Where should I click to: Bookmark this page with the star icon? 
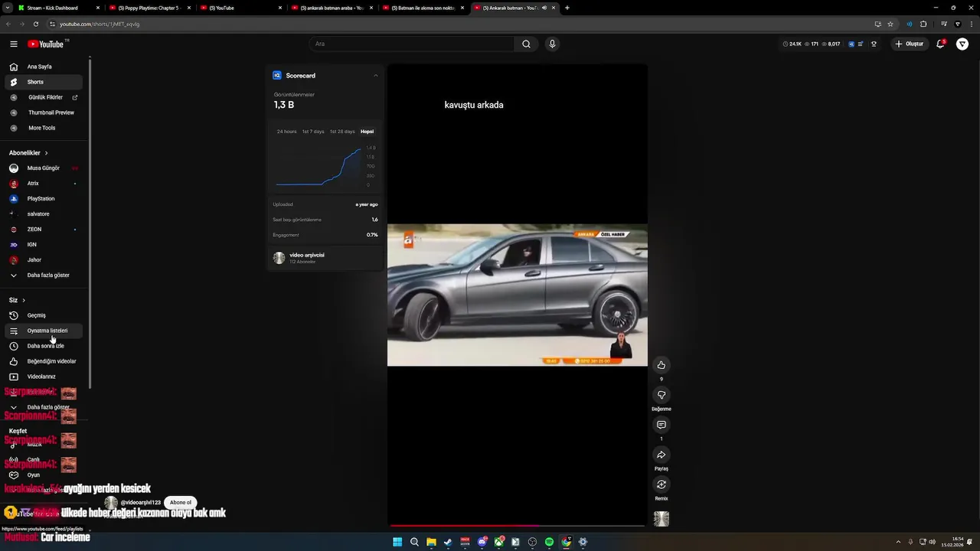(x=890, y=24)
